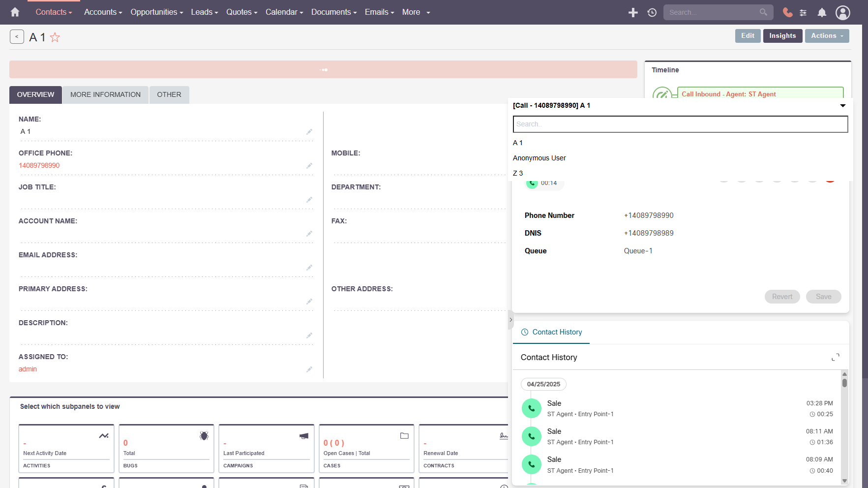Open the recently viewed history icon
The height and width of the screenshot is (488, 868).
(652, 12)
